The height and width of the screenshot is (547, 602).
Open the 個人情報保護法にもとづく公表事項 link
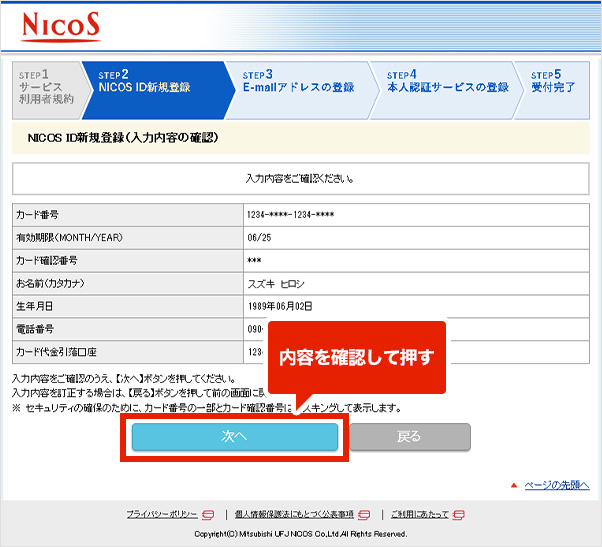point(294,514)
